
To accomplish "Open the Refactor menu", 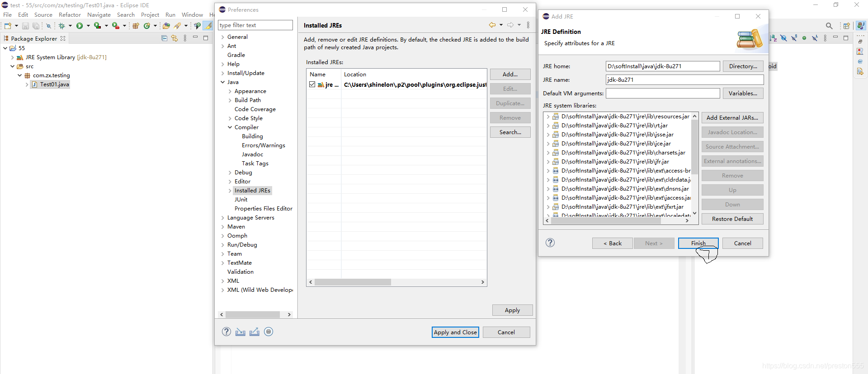I will [70, 15].
